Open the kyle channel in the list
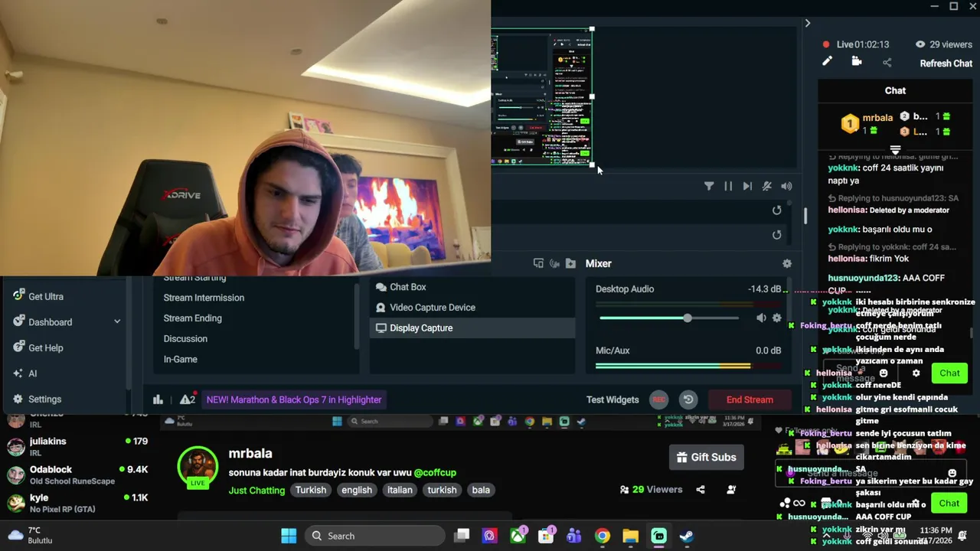The width and height of the screenshot is (980, 551). pos(77,503)
